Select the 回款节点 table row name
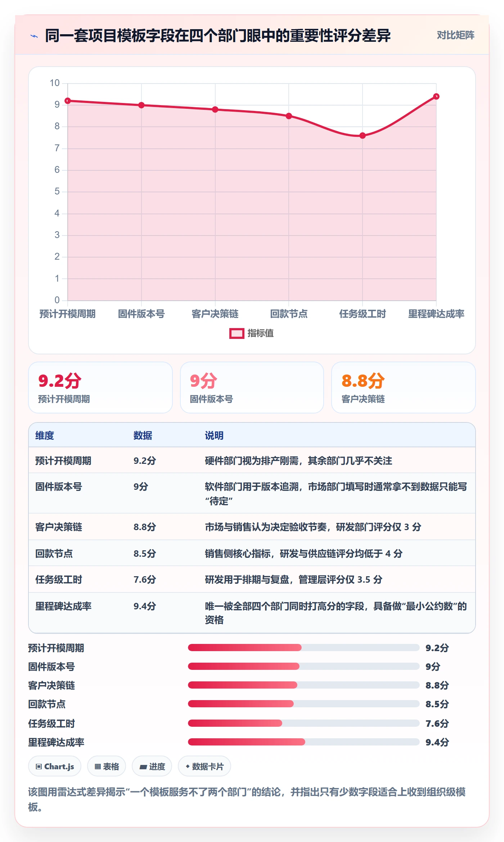The width and height of the screenshot is (504, 842). [x=54, y=553]
